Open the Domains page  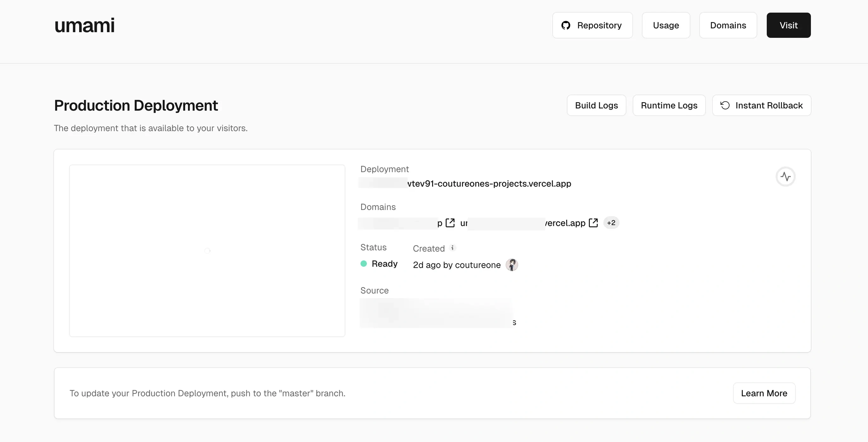(x=728, y=25)
